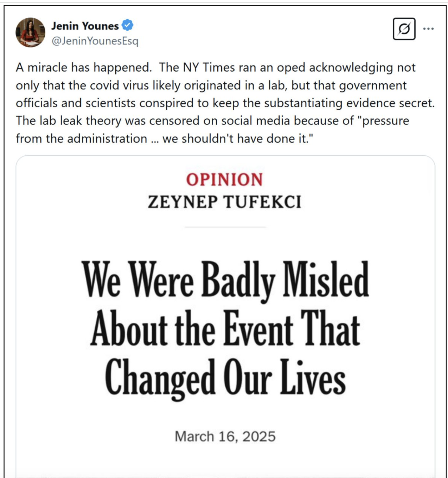Open the Grok explain-this-post icon
The width and height of the screenshot is (448, 478).
[404, 29]
